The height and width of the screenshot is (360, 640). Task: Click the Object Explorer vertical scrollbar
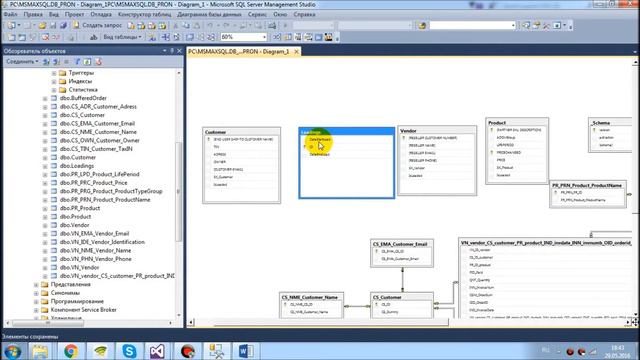(178, 192)
